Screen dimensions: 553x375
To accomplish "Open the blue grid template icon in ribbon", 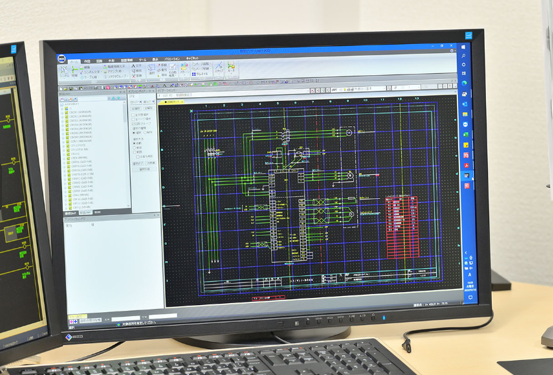I will point(194,74).
